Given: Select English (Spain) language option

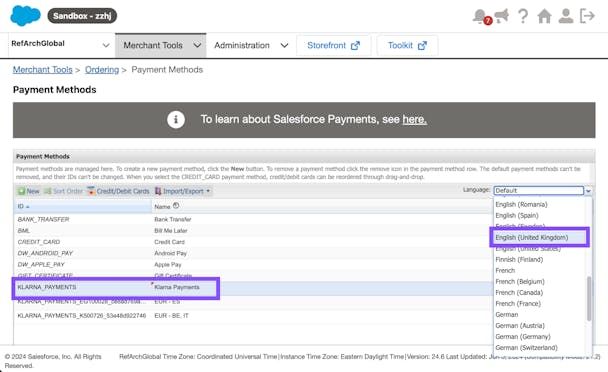Looking at the screenshot, I should pyautogui.click(x=517, y=215).
